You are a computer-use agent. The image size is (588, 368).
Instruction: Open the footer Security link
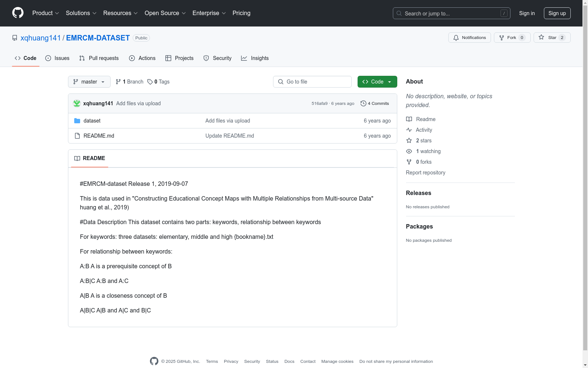[x=252, y=361]
